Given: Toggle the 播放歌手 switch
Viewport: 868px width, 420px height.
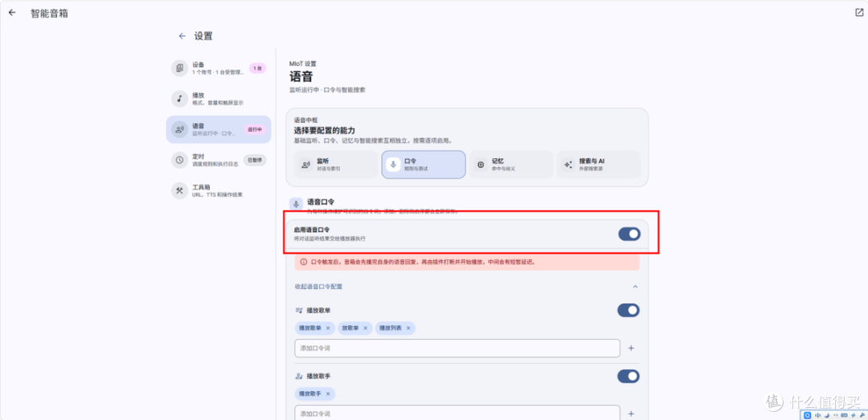Looking at the screenshot, I should 628,377.
